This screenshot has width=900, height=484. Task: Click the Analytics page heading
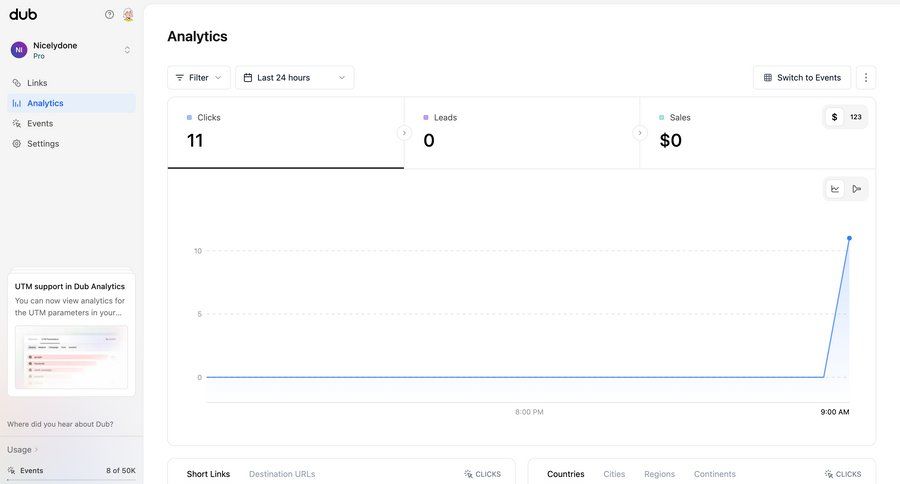(x=197, y=36)
